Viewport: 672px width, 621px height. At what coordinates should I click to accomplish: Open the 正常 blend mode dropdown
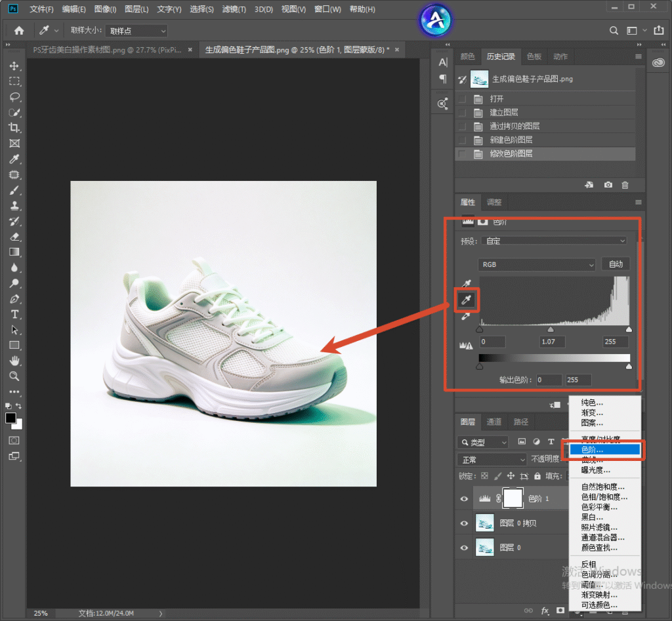[492, 460]
